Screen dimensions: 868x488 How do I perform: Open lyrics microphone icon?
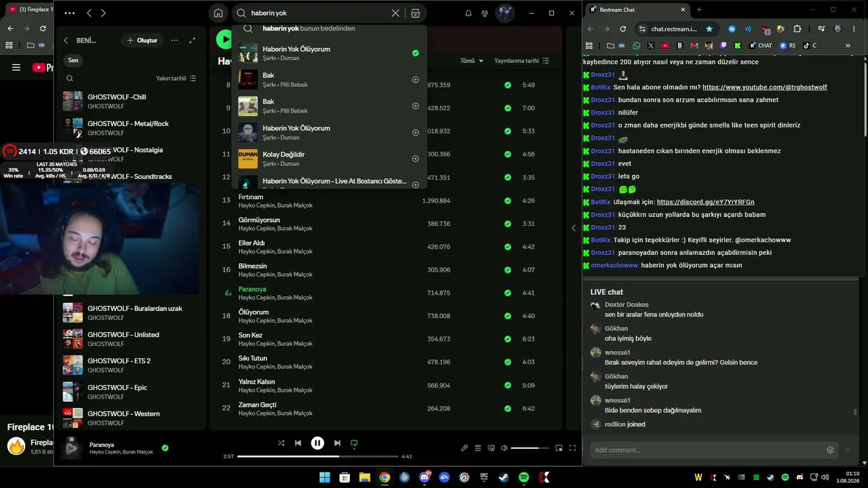coord(465,448)
